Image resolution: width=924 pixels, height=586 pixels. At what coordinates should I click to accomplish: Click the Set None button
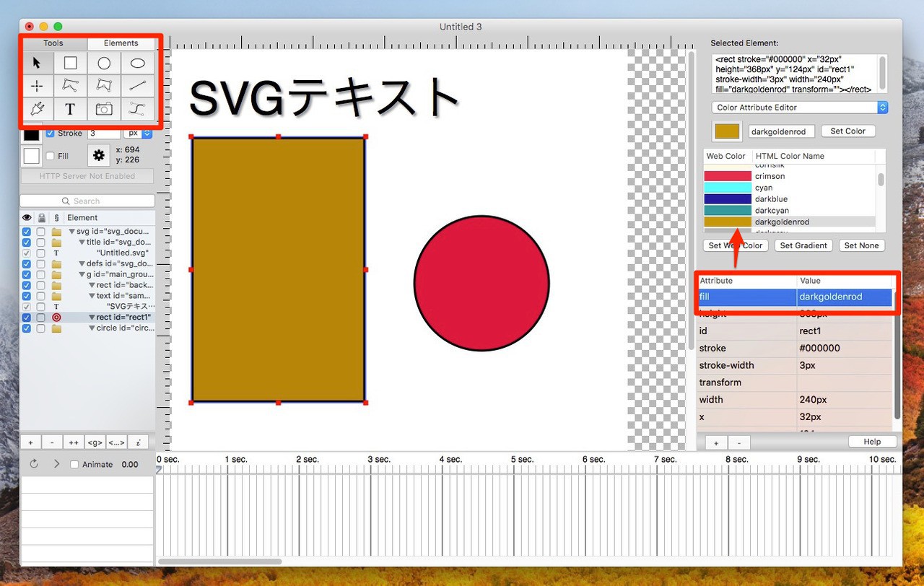(862, 245)
